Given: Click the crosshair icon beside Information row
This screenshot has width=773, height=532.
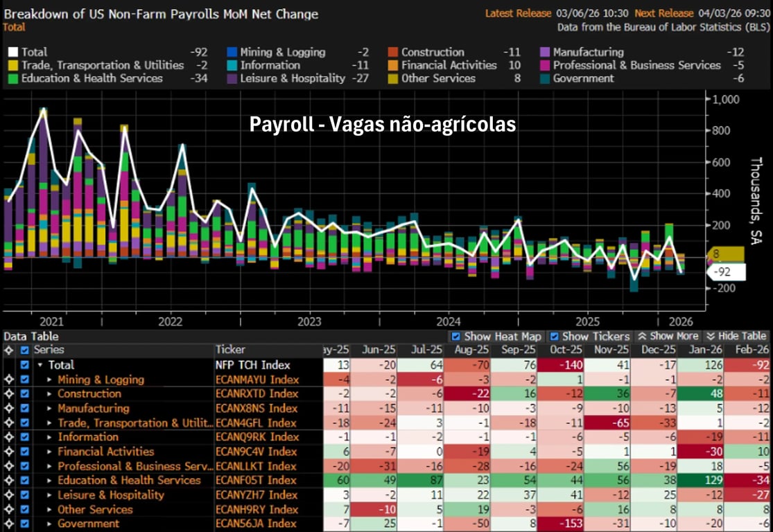Looking at the screenshot, I should (9, 437).
